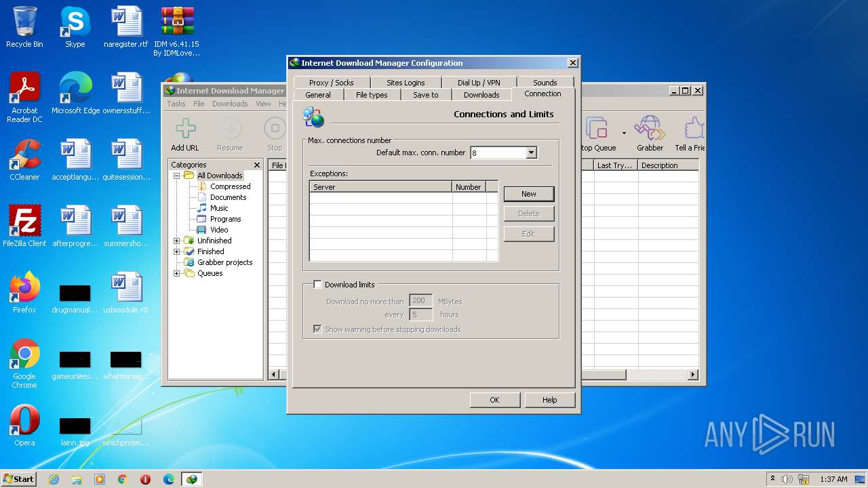Click the Number column header
This screenshot has height=488, width=868.
tap(469, 187)
